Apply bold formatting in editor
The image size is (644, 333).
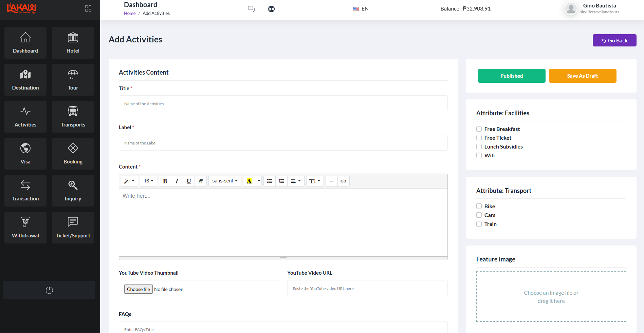coord(165,181)
